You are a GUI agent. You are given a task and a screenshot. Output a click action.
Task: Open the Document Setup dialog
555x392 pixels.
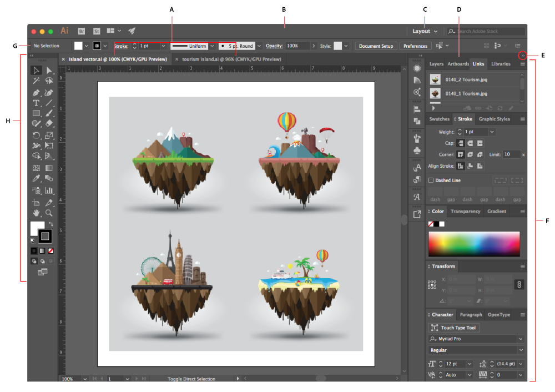coord(376,46)
